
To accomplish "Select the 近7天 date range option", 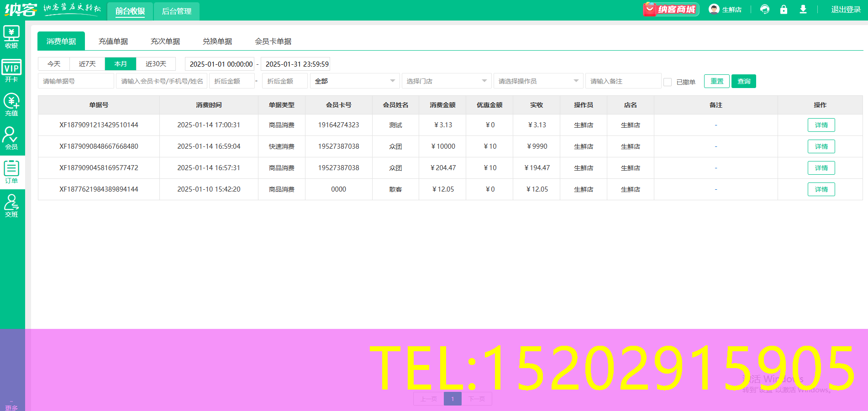I will click(87, 64).
